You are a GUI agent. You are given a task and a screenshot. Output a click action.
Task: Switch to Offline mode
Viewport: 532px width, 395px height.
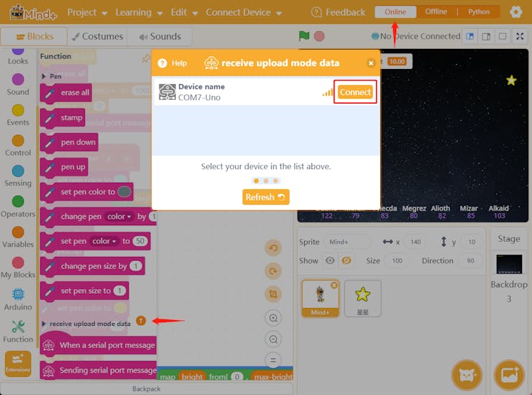point(436,12)
